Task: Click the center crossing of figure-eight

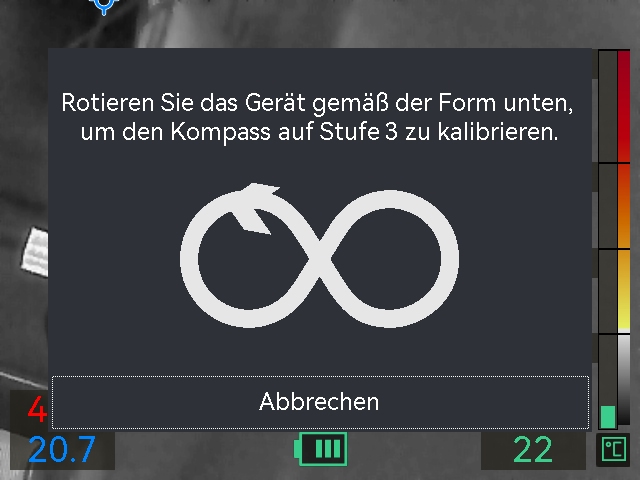Action: pyautogui.click(x=320, y=259)
